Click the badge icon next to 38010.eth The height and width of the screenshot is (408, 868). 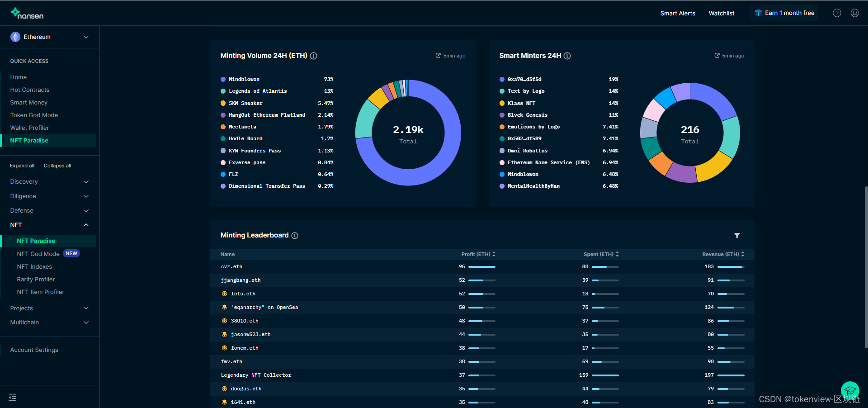(224, 321)
